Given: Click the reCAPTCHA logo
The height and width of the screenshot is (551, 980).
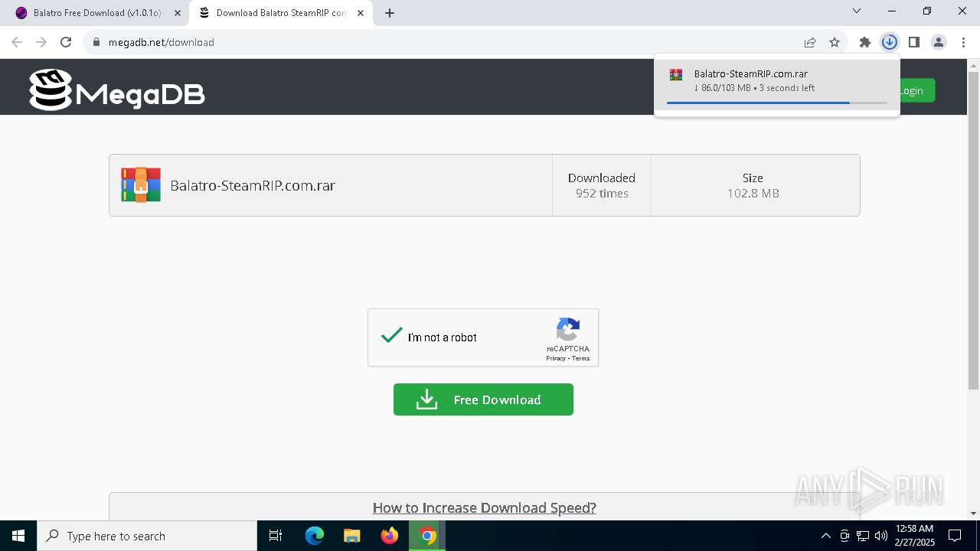Looking at the screenshot, I should coord(567,330).
